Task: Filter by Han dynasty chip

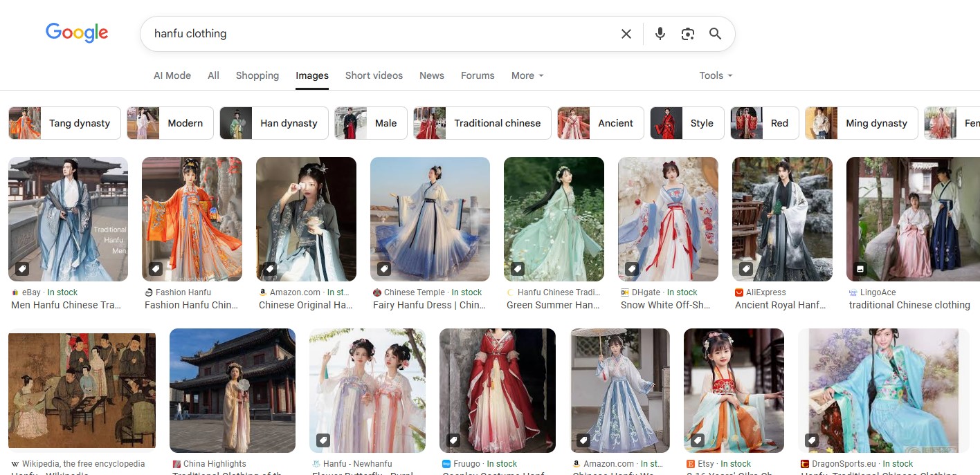Action: pos(274,123)
